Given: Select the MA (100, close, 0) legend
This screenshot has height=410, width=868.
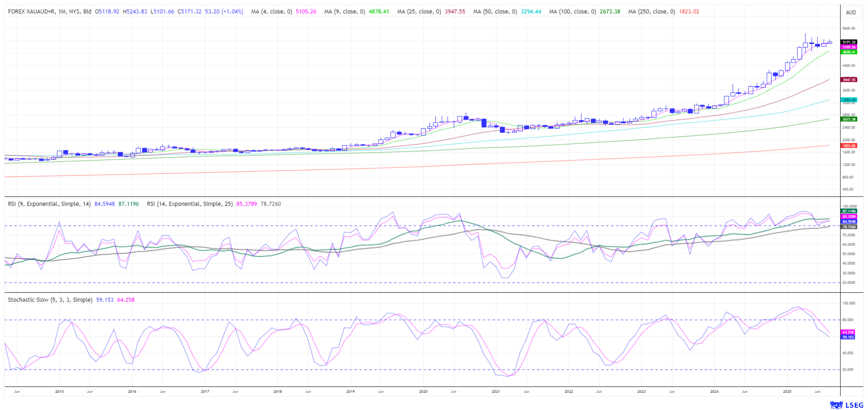Looking at the screenshot, I should pos(572,12).
